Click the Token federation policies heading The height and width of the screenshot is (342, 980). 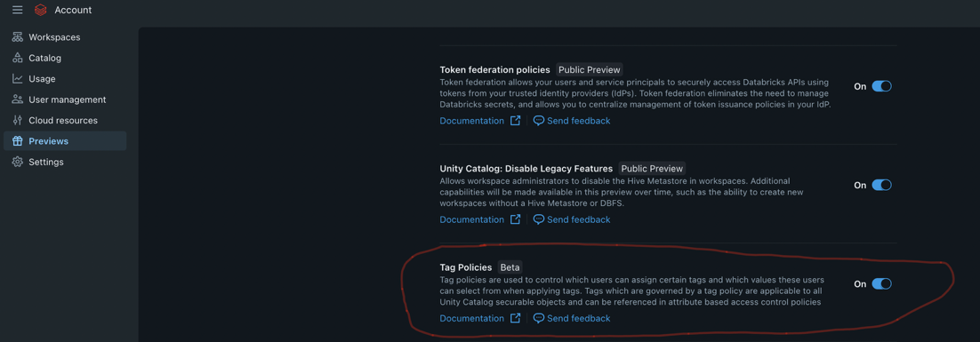[495, 69]
